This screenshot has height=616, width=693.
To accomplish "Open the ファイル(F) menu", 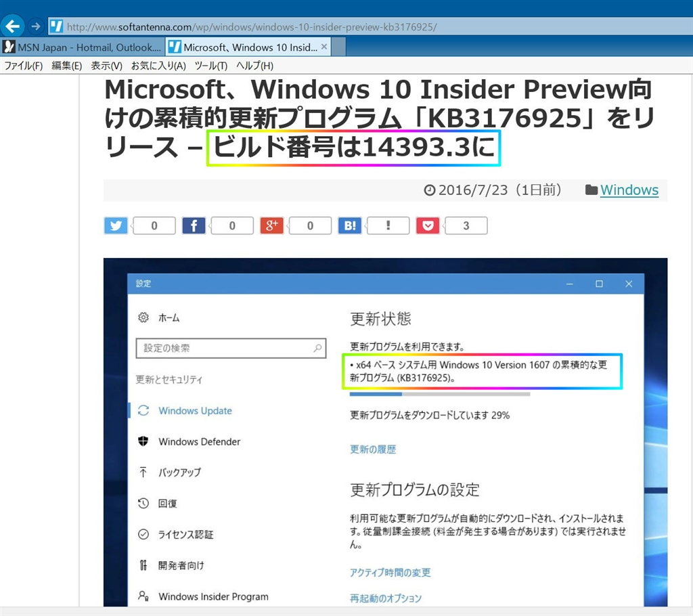I will pyautogui.click(x=24, y=66).
